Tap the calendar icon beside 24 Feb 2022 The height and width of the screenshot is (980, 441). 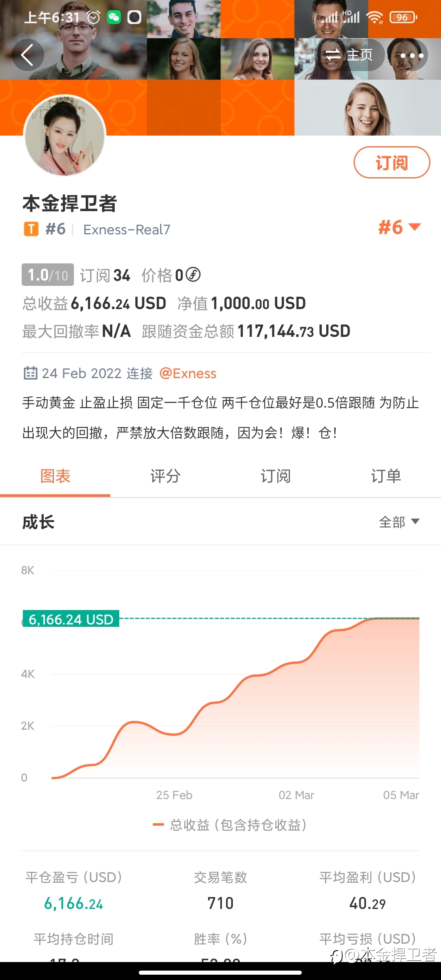coord(30,373)
